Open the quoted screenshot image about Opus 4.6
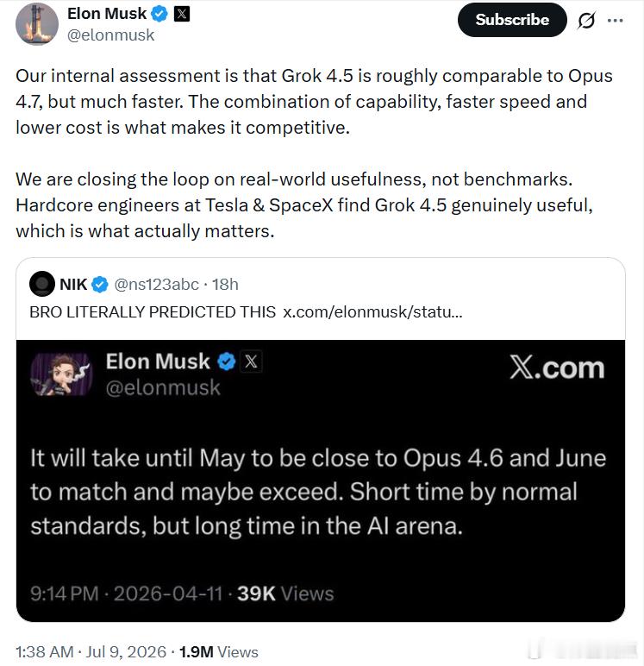Screen dimensions: 644x666 coord(321,481)
